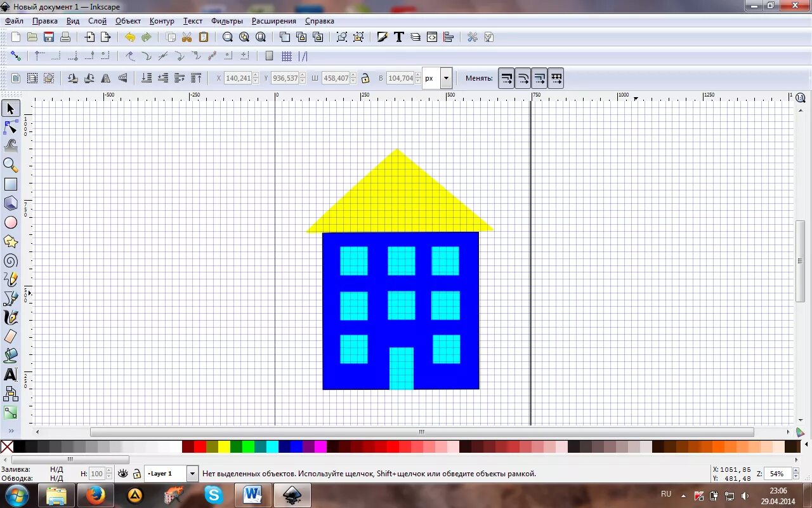This screenshot has width=812, height=508.
Task: Open Microsoft Word from the taskbar
Action: [252, 495]
